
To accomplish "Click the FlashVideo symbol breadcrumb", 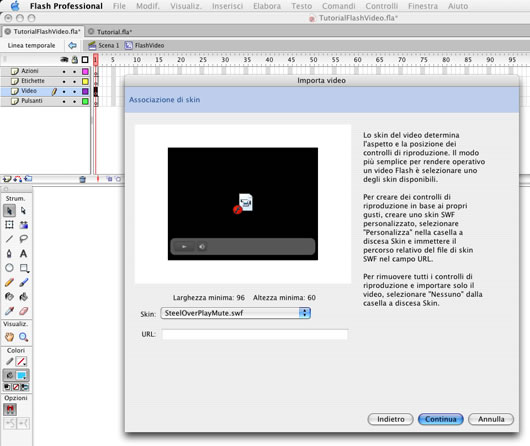I will (145, 45).
